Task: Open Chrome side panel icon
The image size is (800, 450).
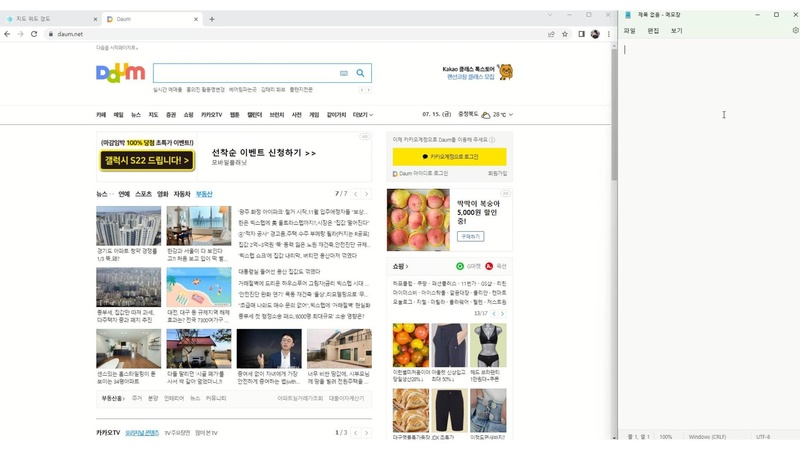Action: 581,34
